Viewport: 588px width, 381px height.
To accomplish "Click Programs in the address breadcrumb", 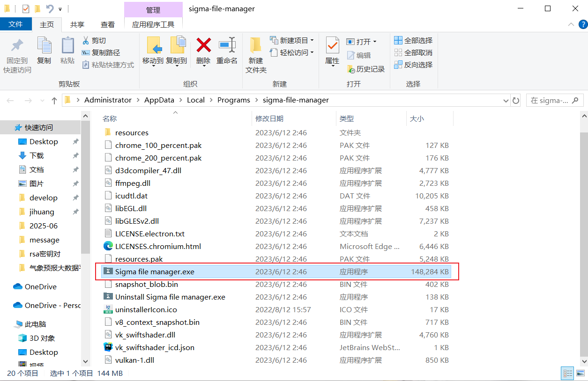I will [234, 100].
